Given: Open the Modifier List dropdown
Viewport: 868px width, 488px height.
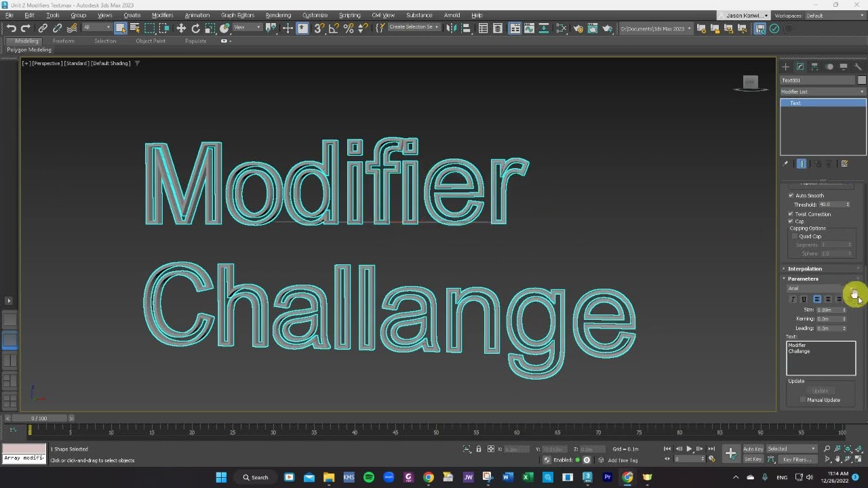Looking at the screenshot, I should pyautogui.click(x=823, y=91).
